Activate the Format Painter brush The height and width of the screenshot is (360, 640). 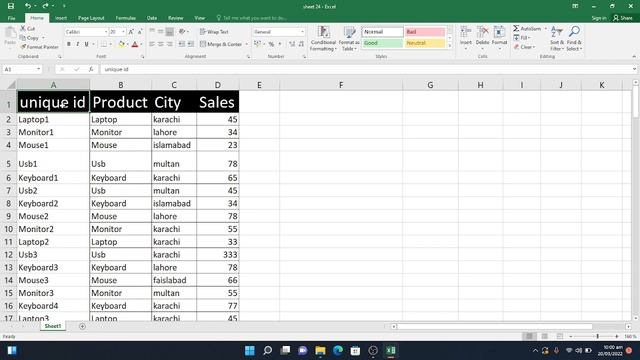pos(39,47)
